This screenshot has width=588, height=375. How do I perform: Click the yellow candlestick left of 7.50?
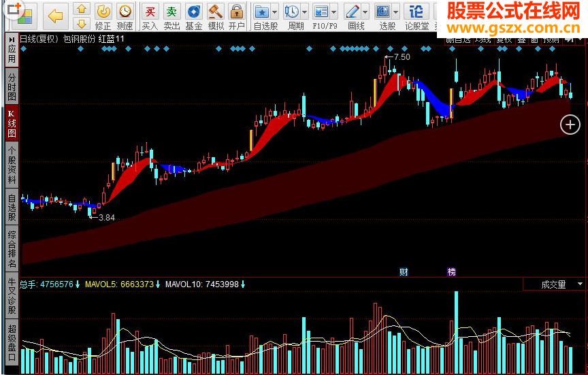click(374, 93)
